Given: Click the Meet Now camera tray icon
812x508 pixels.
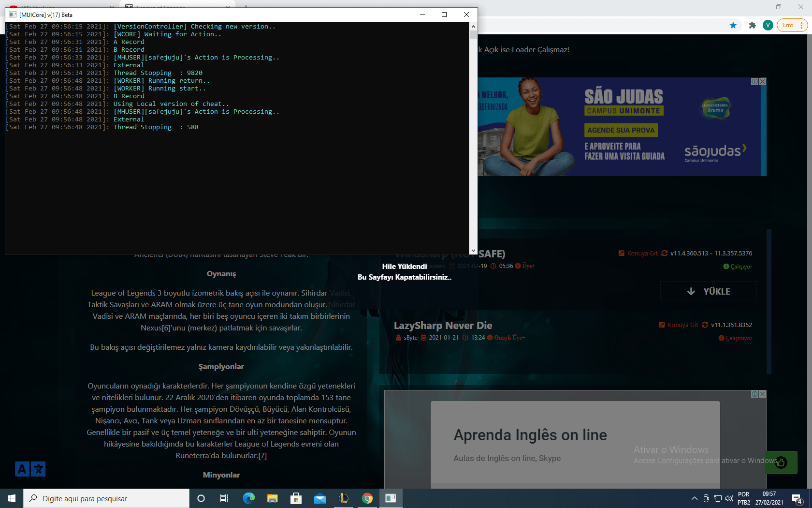Looking at the screenshot, I should (706, 498).
